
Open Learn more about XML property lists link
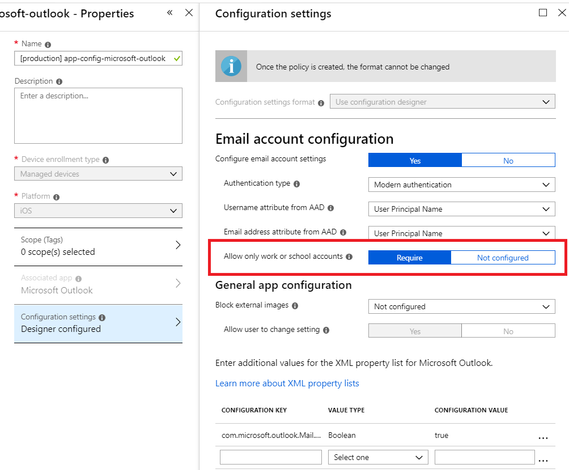[x=287, y=383]
